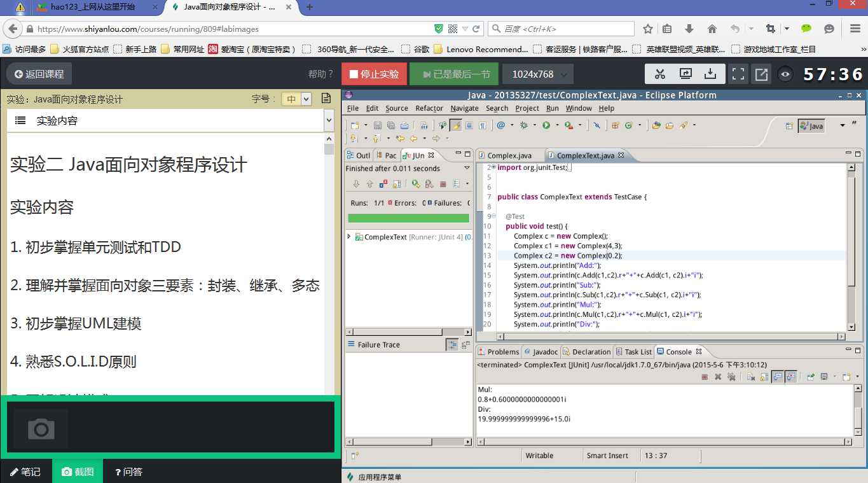Viewport: 868px width, 483px height.
Task: Open the Eclipse Navigate menu
Action: coord(464,108)
